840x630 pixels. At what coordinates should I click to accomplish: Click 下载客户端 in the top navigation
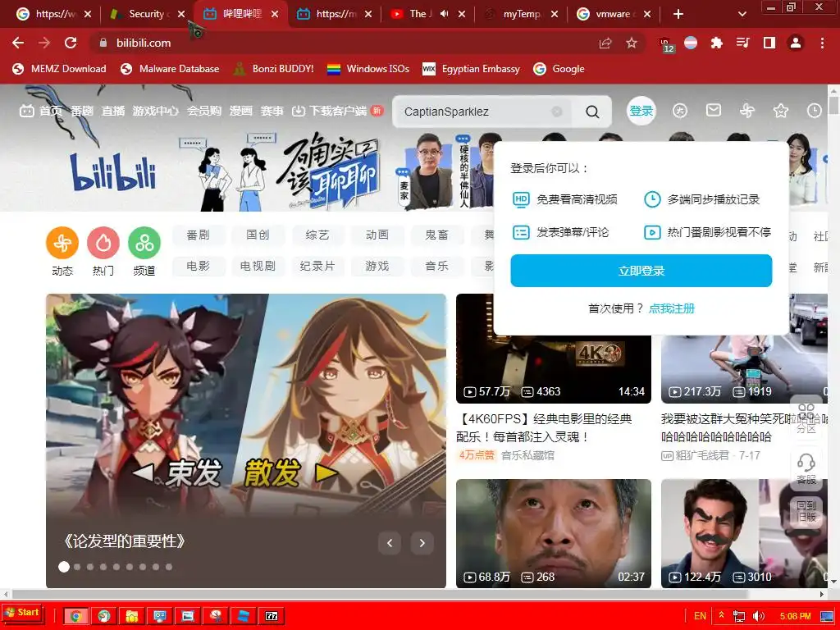(337, 111)
